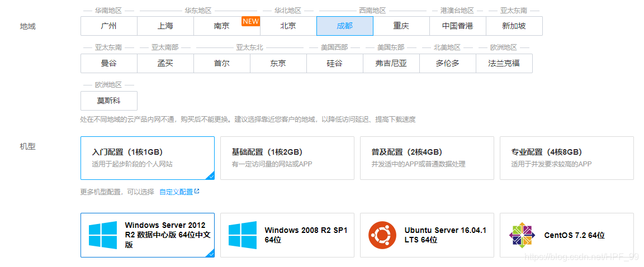Viewport: 644px width, 267px height.
Task: Click the 处在不同地域的云产品内网不通 hint text
Action: pyautogui.click(x=248, y=120)
